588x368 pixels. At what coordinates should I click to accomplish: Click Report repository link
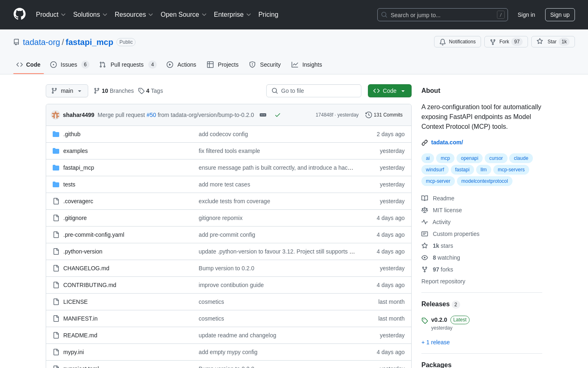[443, 281]
